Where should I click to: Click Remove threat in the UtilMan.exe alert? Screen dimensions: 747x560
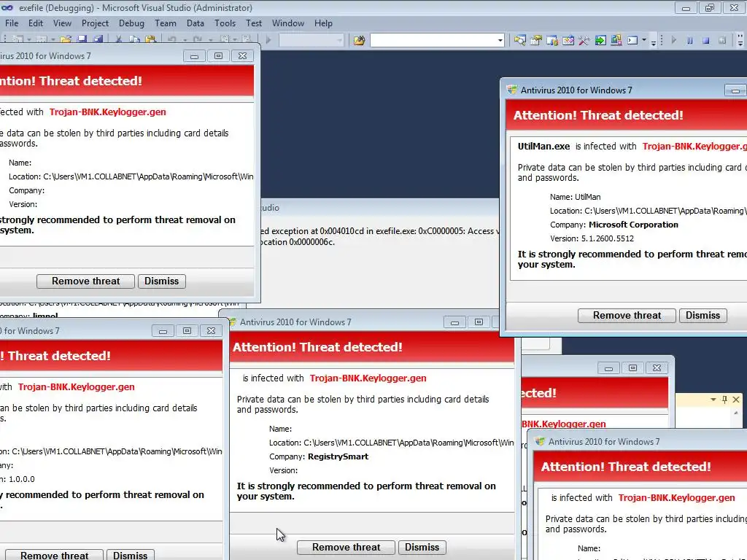click(627, 315)
